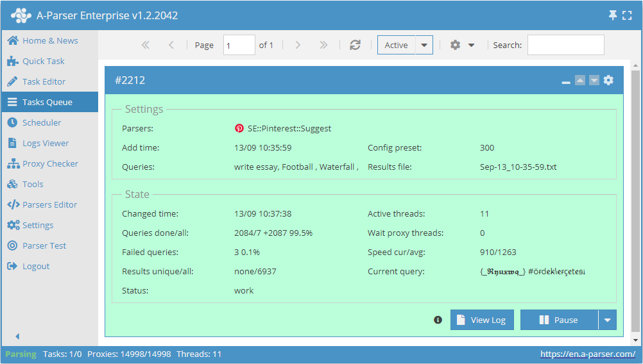The height and width of the screenshot is (364, 643).
Task: Click the fullscreen expand icon
Action: [x=628, y=15]
